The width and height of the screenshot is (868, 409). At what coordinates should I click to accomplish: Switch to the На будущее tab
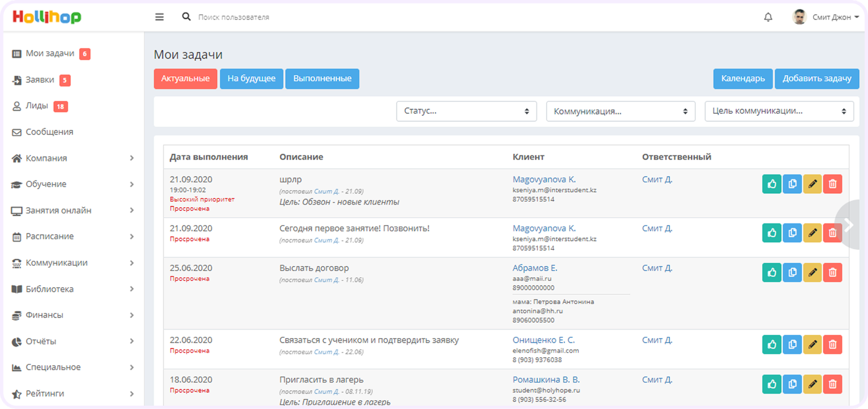pos(251,79)
